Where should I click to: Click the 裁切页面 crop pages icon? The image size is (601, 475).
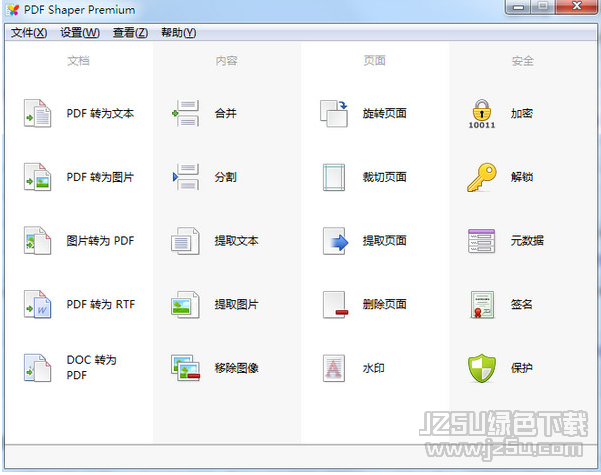pos(334,177)
